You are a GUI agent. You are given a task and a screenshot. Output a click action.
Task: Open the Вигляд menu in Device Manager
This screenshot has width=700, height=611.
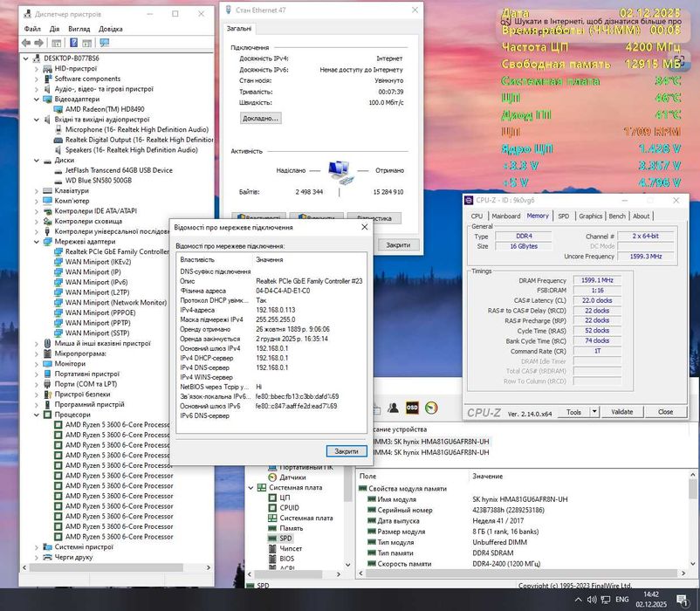(79, 29)
